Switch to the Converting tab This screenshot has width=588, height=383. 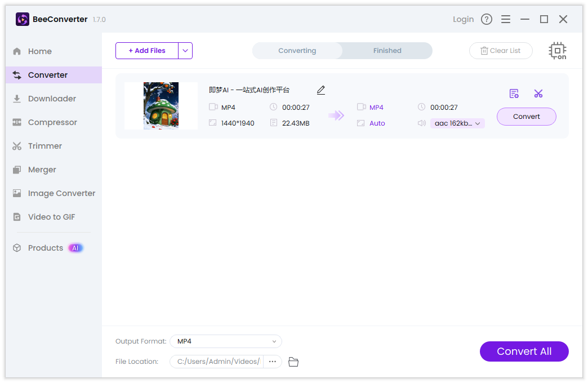click(x=297, y=50)
